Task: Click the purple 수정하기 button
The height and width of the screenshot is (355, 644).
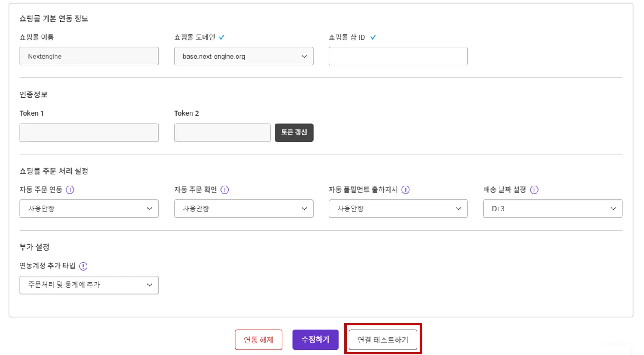Action: (x=315, y=340)
